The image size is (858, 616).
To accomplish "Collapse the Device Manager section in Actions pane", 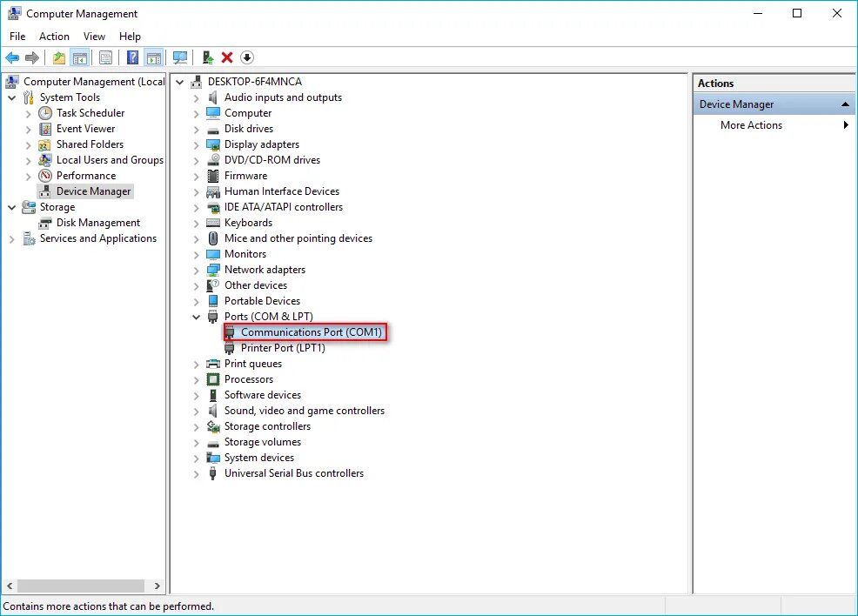I will pyautogui.click(x=845, y=104).
